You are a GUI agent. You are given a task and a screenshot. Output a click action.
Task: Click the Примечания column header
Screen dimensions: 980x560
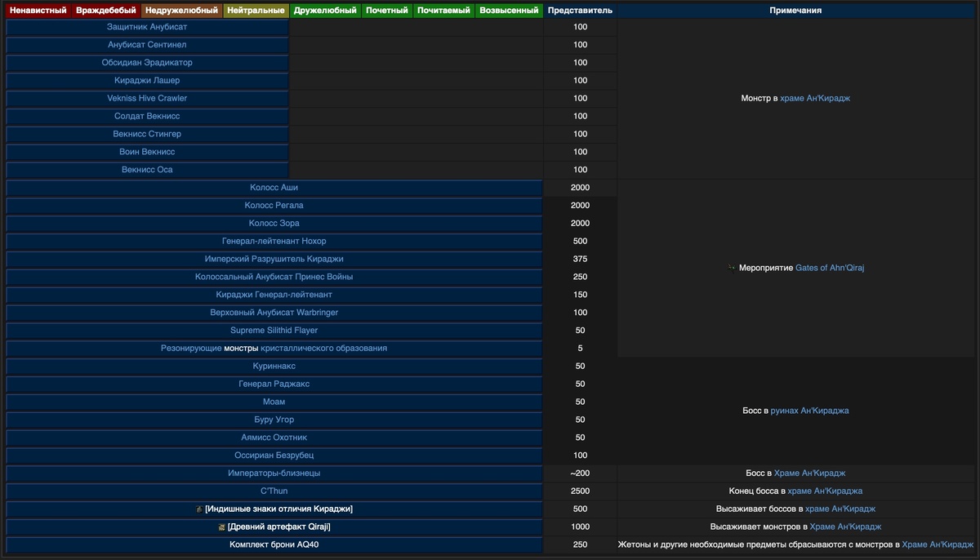(795, 11)
